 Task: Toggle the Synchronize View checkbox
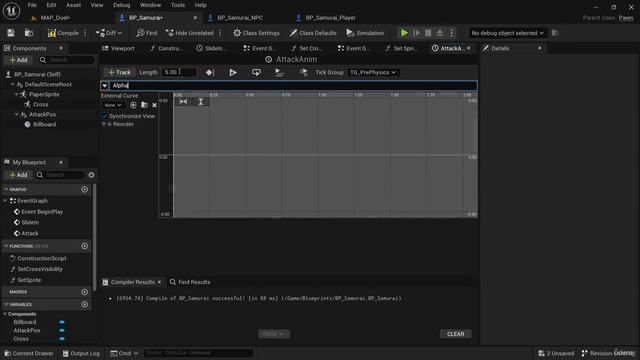click(x=104, y=116)
